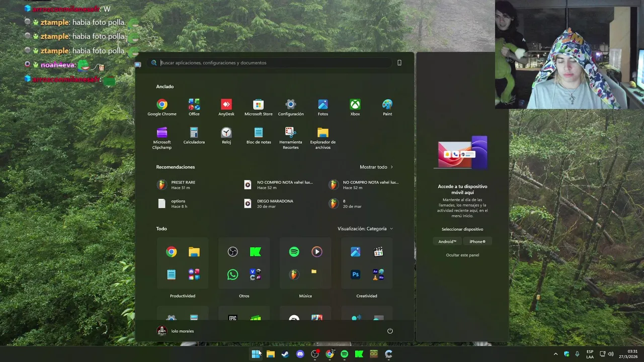The width and height of the screenshot is (644, 362).
Task: Expand more apps folder in Otros
Action: click(256, 275)
